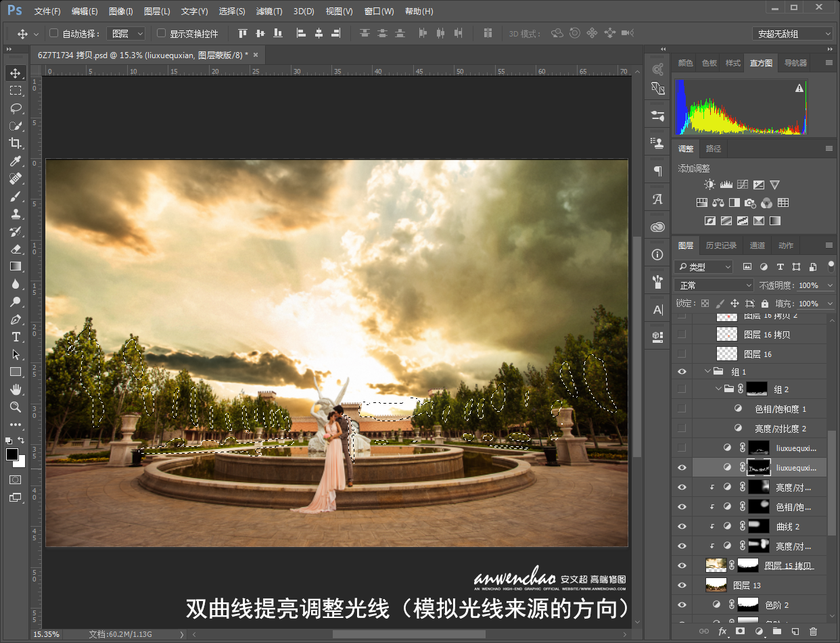Open the 图像(I) menu
The image size is (840, 643).
coord(121,11)
